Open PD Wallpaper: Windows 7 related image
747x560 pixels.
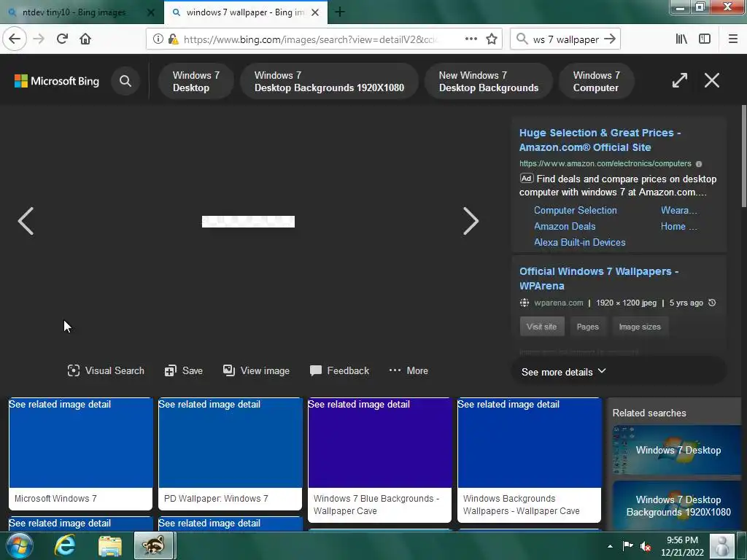[230, 454]
